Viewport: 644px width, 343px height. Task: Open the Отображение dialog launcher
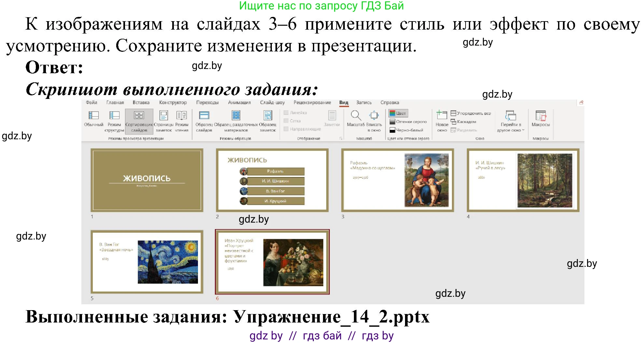pyautogui.click(x=341, y=138)
